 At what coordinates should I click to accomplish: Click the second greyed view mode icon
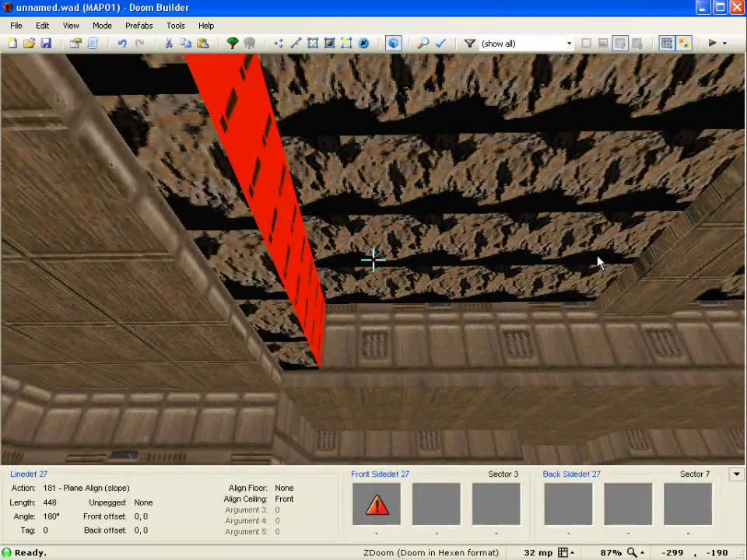coord(602,44)
